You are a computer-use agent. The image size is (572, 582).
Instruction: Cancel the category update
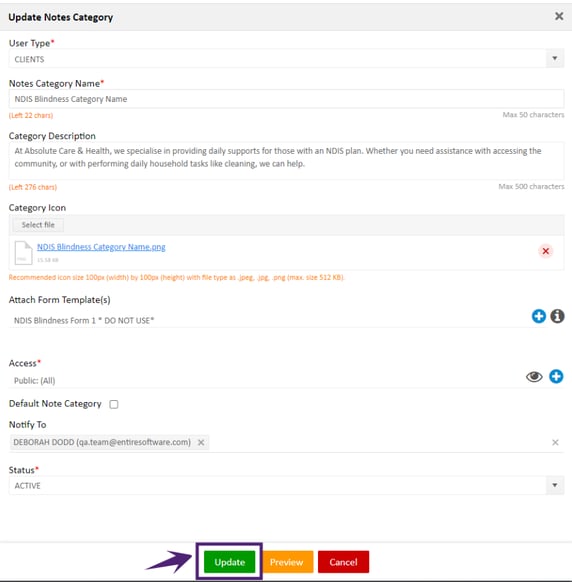click(x=343, y=562)
